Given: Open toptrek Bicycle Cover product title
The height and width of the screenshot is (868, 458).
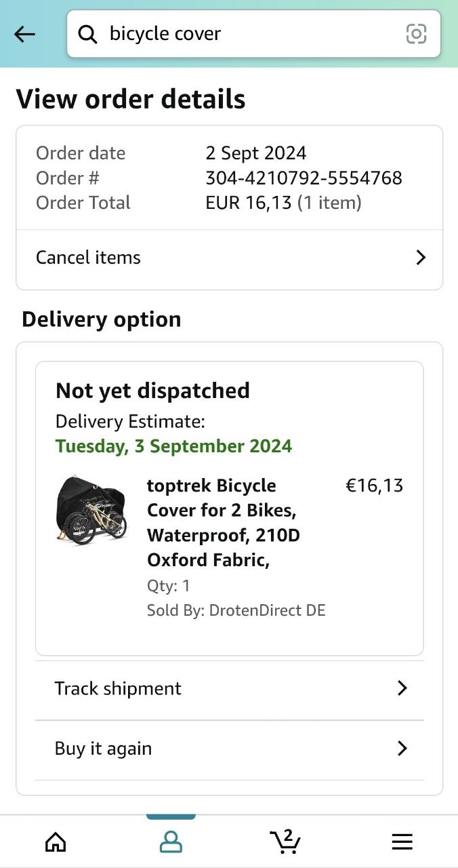Looking at the screenshot, I should pyautogui.click(x=224, y=523).
